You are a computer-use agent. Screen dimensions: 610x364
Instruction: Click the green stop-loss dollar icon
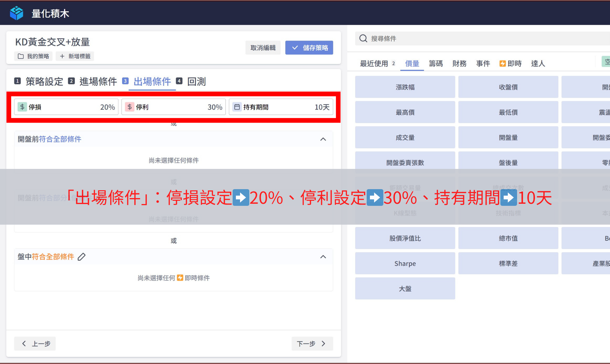pos(22,107)
